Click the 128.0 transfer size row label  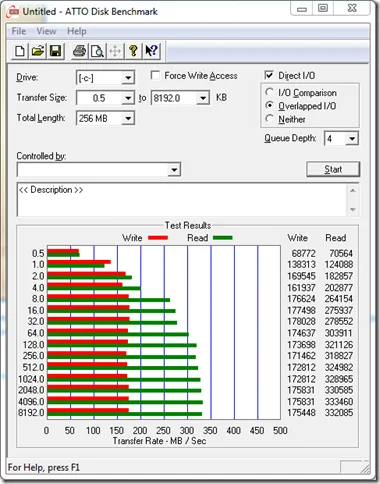coord(33,345)
